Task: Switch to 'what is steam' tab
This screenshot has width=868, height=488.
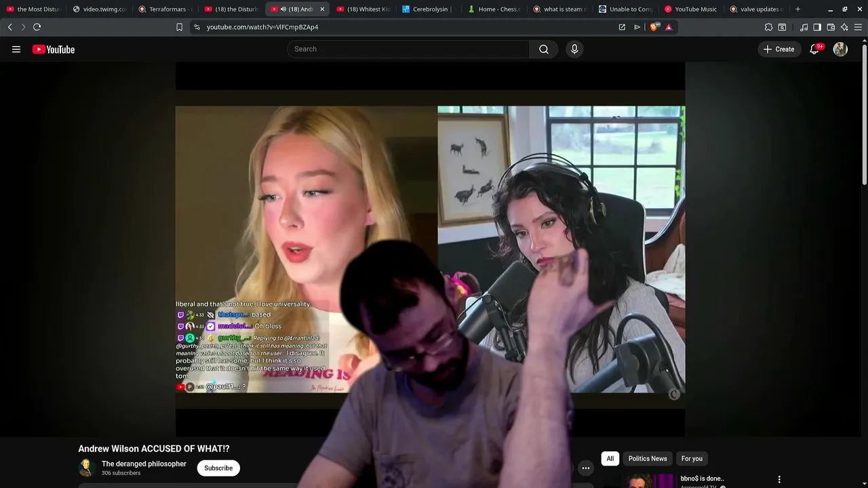Action: pos(561,9)
